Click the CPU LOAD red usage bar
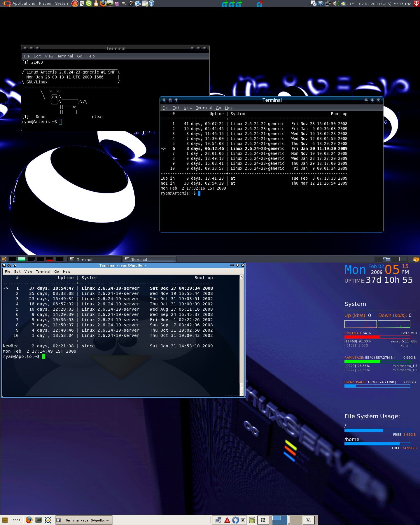Image resolution: width=420 pixels, height=525 pixels. pyautogui.click(x=377, y=337)
